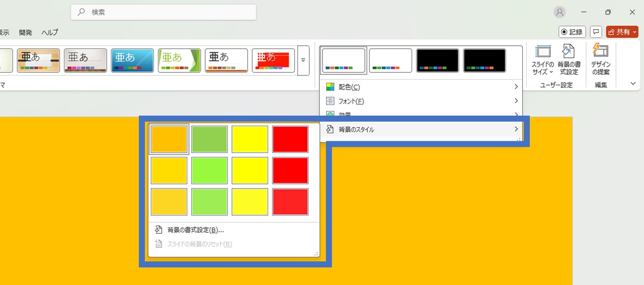This screenshot has height=285, width=644.
Task: Expand the themes gallery more arrow
Action: click(303, 60)
